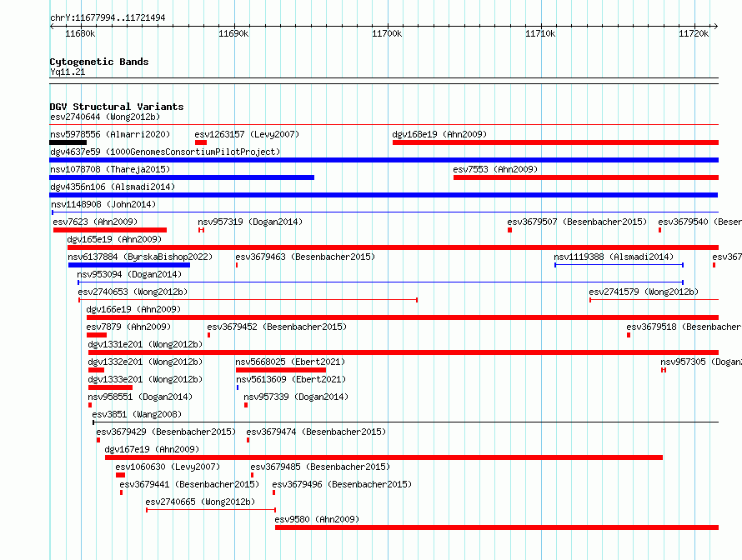
Task: Click the dgv167e19 (Ahn2009) label
Action: pos(152,449)
